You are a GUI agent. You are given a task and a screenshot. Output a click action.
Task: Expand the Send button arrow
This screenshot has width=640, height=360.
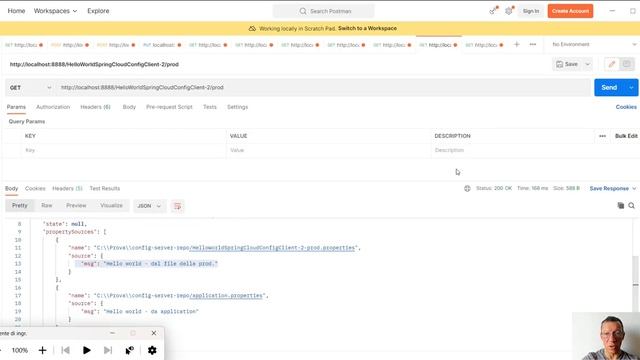(x=631, y=88)
